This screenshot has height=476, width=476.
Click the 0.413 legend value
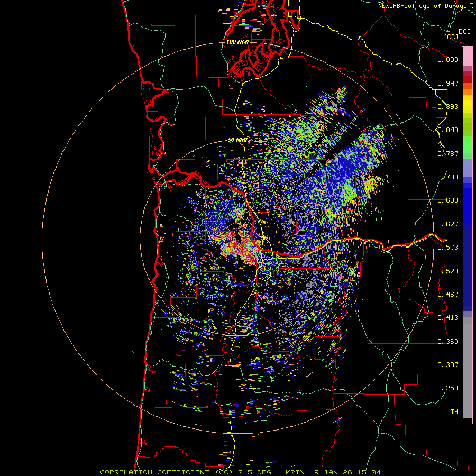(x=448, y=318)
